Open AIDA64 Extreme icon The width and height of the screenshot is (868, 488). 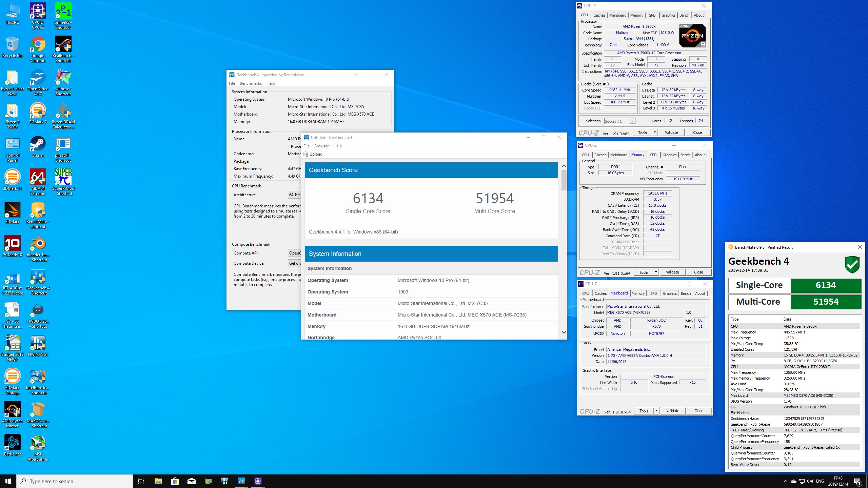[x=38, y=182]
